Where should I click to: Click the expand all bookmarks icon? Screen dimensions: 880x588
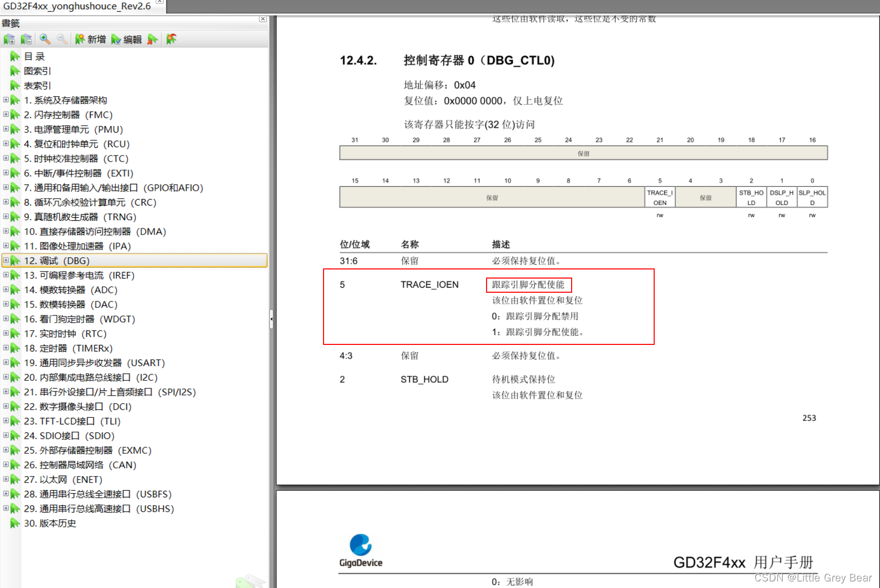[x=9, y=39]
